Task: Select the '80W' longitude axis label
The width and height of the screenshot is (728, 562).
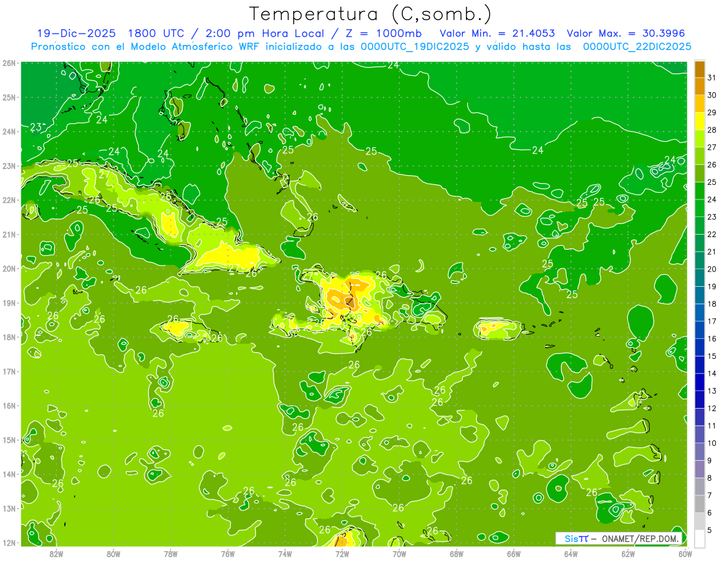Action: pos(113,553)
